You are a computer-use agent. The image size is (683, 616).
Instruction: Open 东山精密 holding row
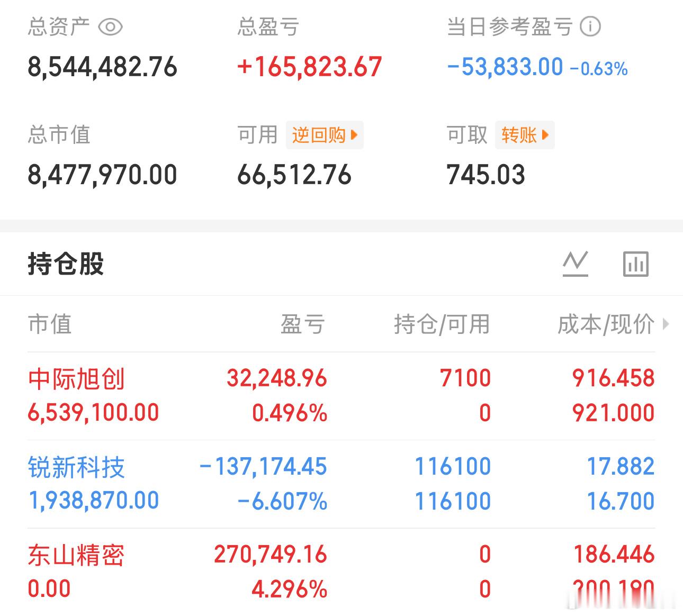(x=341, y=572)
